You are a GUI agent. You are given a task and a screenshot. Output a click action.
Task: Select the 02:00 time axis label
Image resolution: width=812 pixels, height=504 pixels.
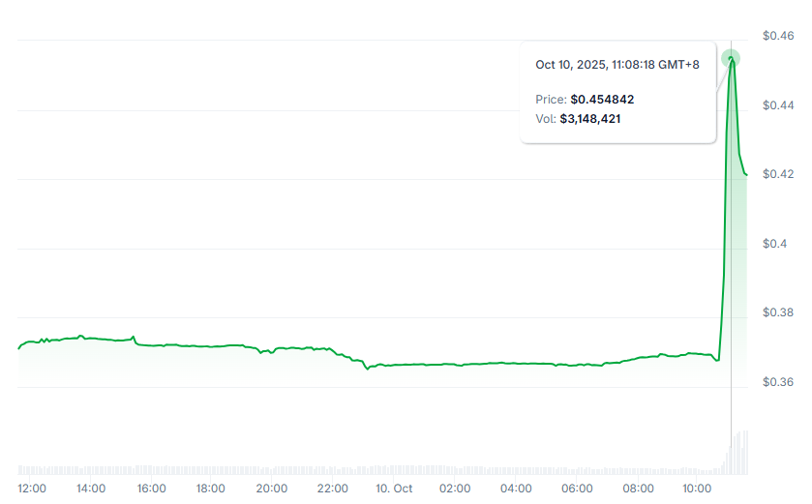(x=455, y=489)
